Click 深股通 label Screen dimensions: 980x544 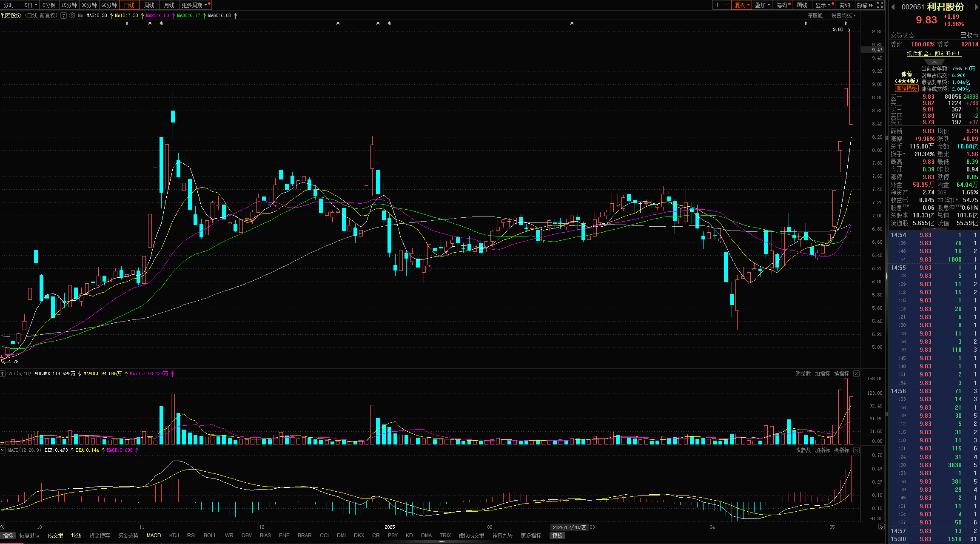pyautogui.click(x=815, y=15)
